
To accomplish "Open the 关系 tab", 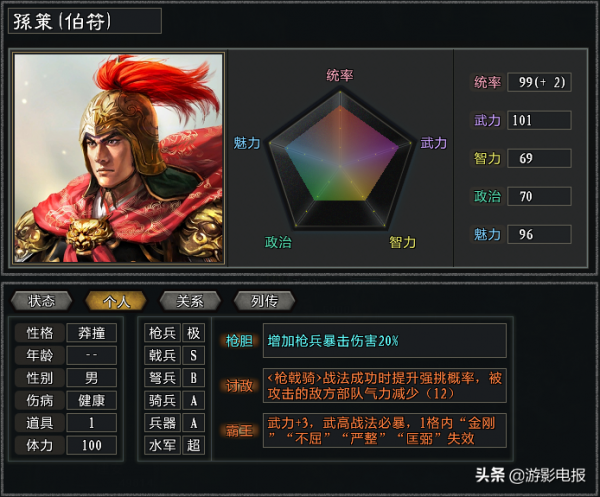I will click(190, 301).
